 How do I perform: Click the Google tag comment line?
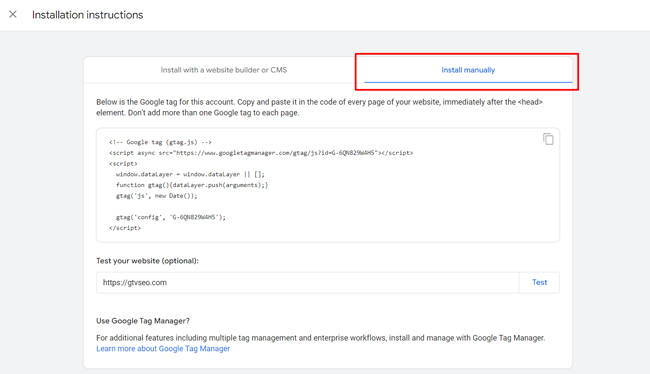point(160,142)
